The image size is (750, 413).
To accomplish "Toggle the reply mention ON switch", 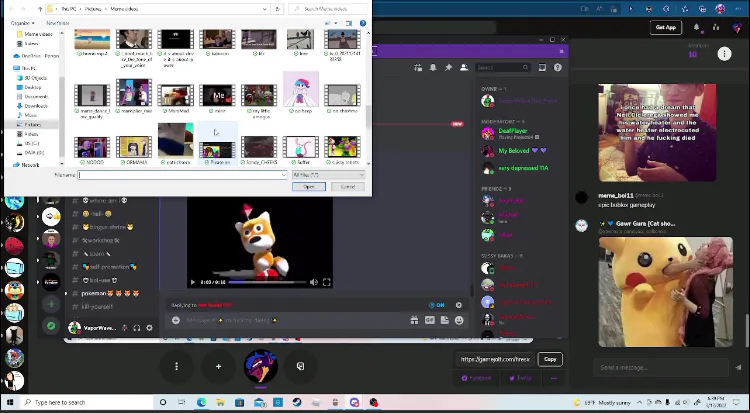I will pos(437,305).
